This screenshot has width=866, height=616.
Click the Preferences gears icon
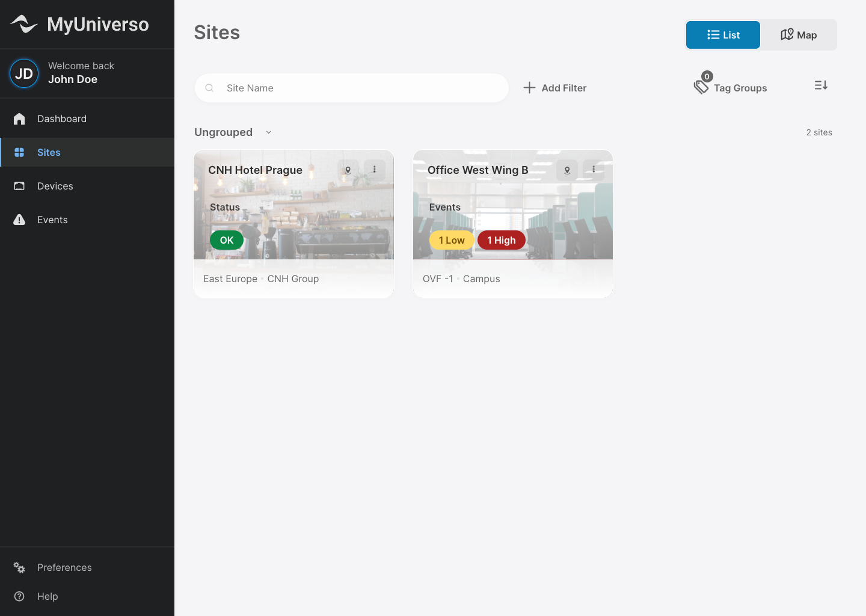click(19, 567)
